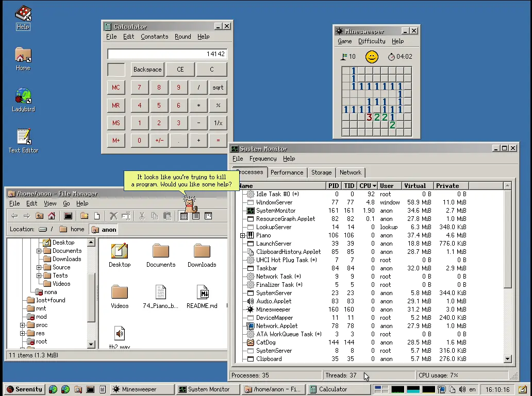Cut selection using the scissors toolbar icon
Screen dimensions: 532x396
143,215
